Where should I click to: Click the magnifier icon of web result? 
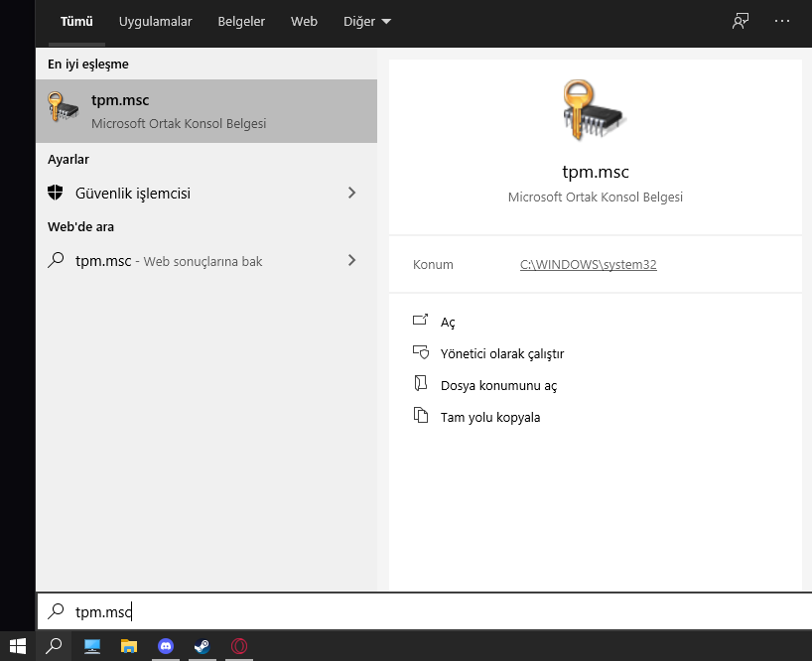point(56,260)
